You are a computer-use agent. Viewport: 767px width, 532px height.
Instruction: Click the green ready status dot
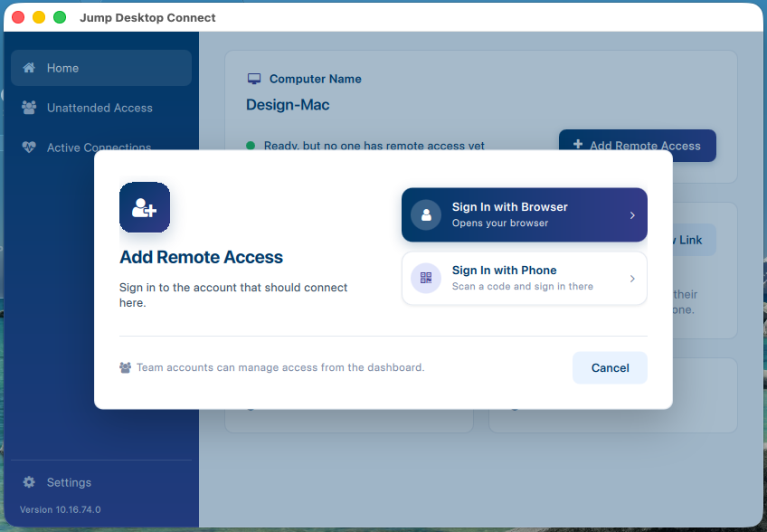click(x=251, y=146)
